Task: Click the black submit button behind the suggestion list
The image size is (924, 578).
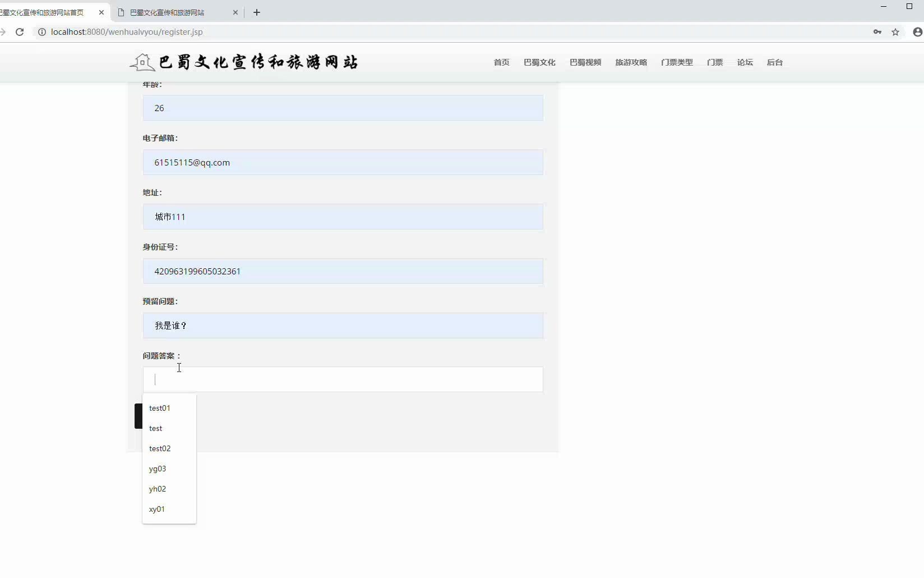Action: (x=138, y=416)
